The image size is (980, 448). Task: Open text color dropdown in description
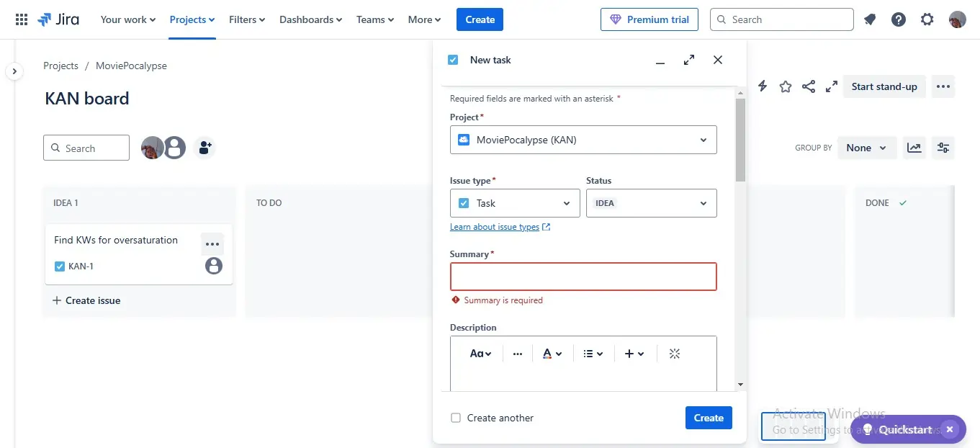tap(552, 354)
